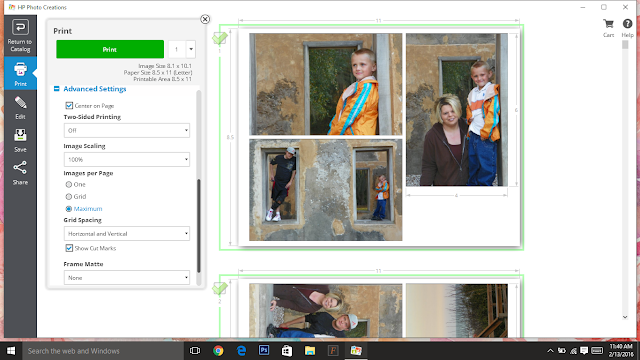Screen dimensions: 640x360
Task: Open the Grid Spacing dropdown
Action: pyautogui.click(x=127, y=234)
